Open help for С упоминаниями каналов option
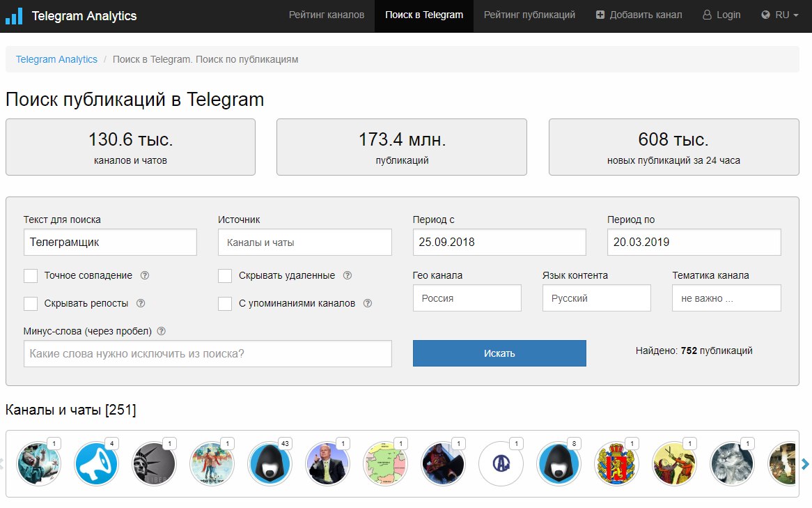 click(368, 303)
